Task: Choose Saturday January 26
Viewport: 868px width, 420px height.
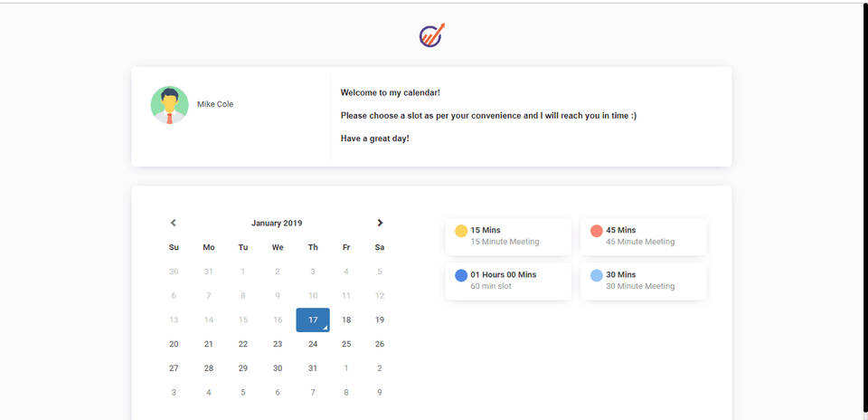Action: [380, 344]
